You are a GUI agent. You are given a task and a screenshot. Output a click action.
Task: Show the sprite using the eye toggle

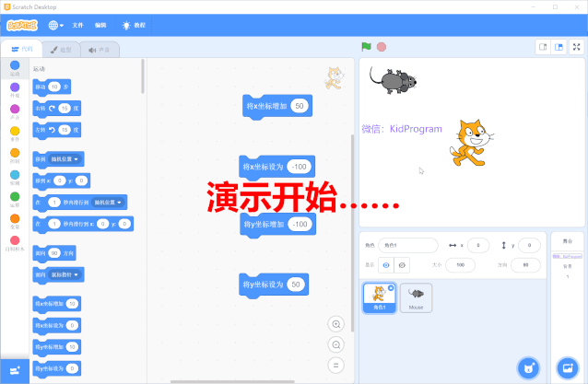(386, 264)
